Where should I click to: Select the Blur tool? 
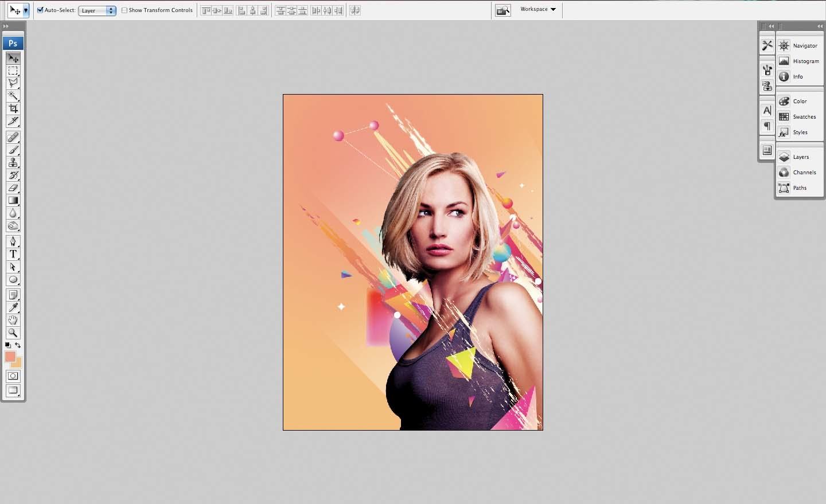[x=13, y=213]
